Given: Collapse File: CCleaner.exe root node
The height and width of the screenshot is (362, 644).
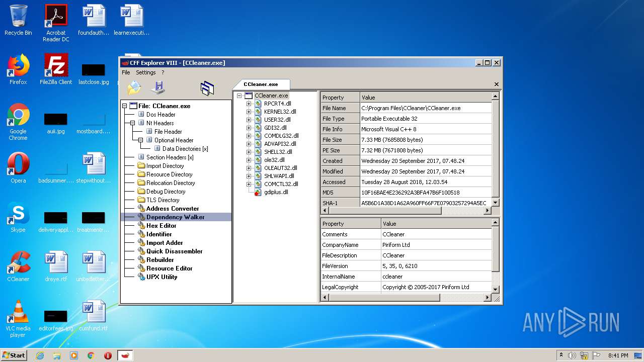Looking at the screenshot, I should (x=125, y=106).
